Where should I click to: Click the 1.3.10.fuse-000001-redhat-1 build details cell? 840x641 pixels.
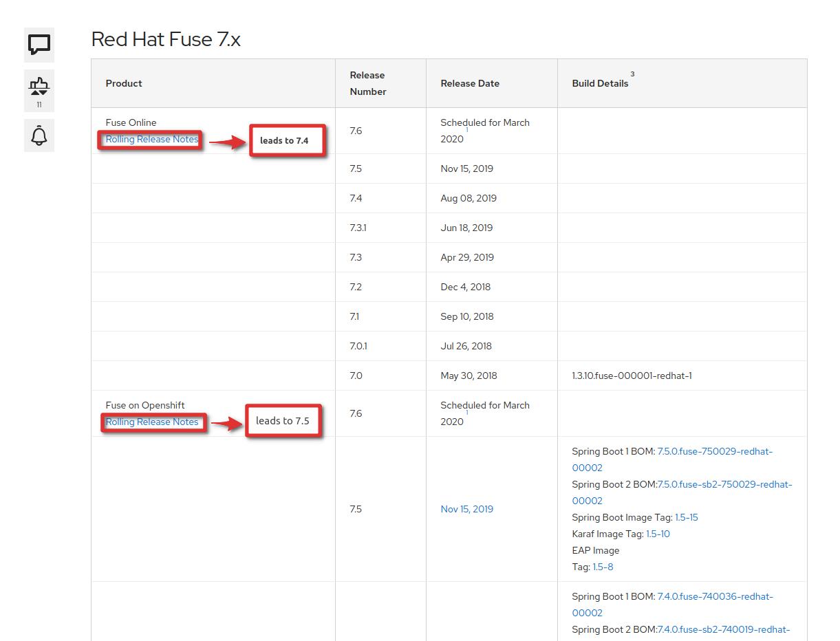click(632, 376)
